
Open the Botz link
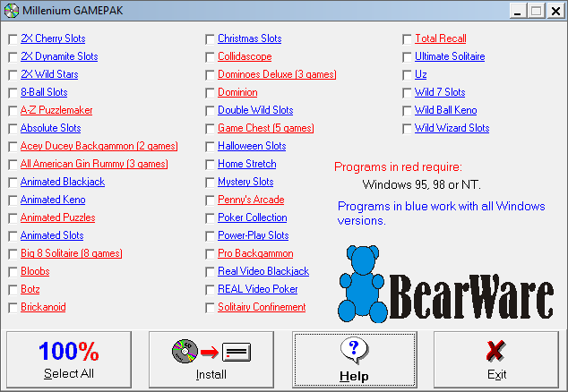(30, 289)
